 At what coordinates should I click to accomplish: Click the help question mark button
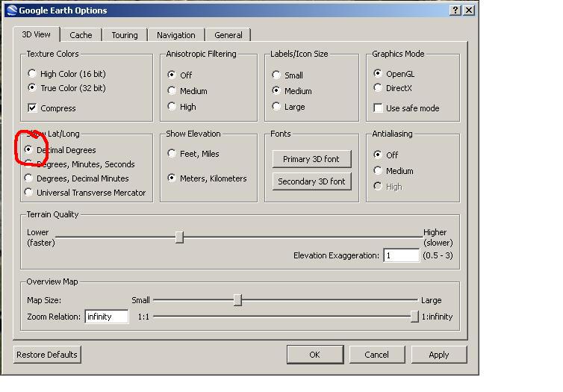(455, 10)
